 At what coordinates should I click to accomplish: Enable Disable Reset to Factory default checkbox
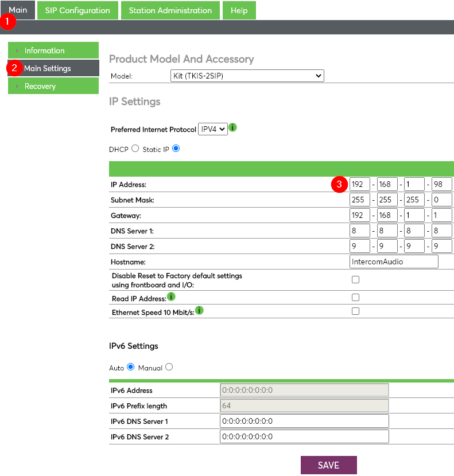point(355,280)
